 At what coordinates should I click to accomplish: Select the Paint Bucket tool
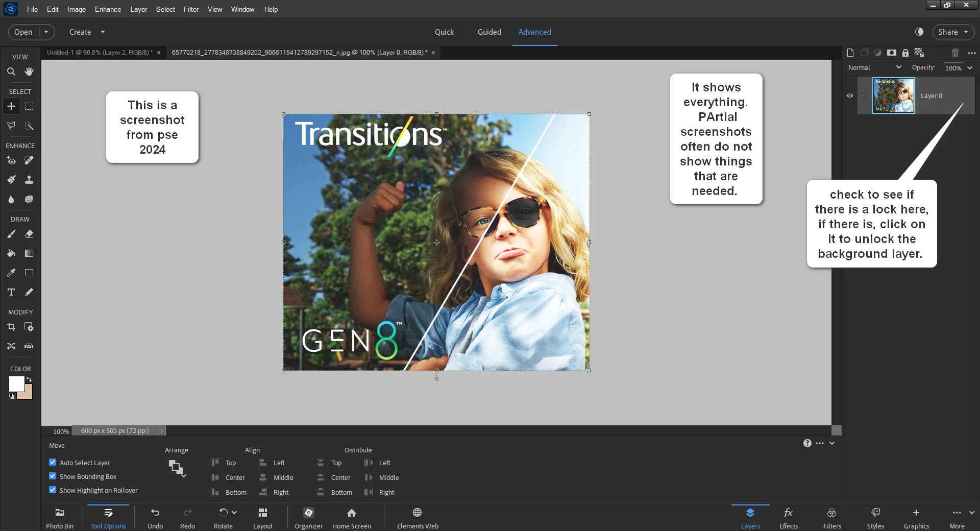[11, 253]
